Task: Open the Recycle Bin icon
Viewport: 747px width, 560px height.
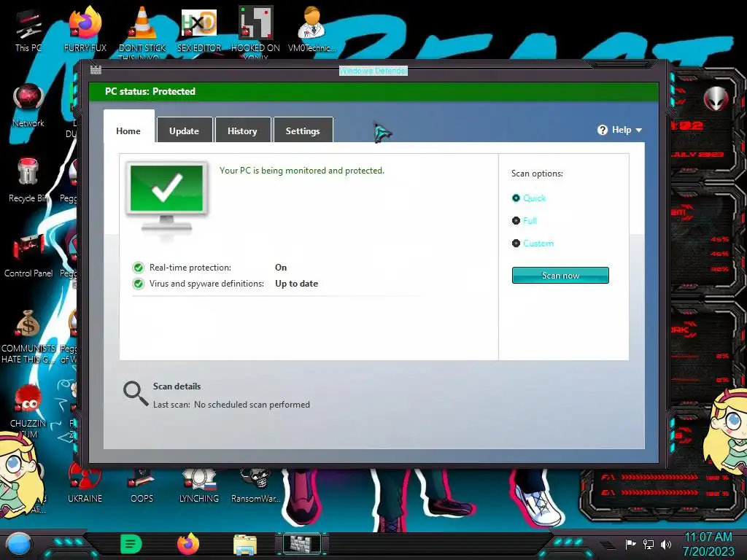Action: point(28,178)
